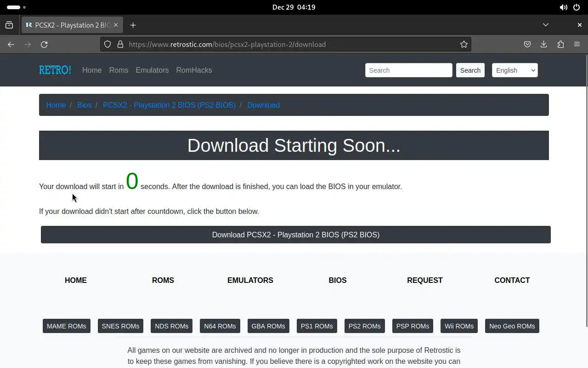
Task: Click the GBA ROMs button
Action: coord(268,326)
